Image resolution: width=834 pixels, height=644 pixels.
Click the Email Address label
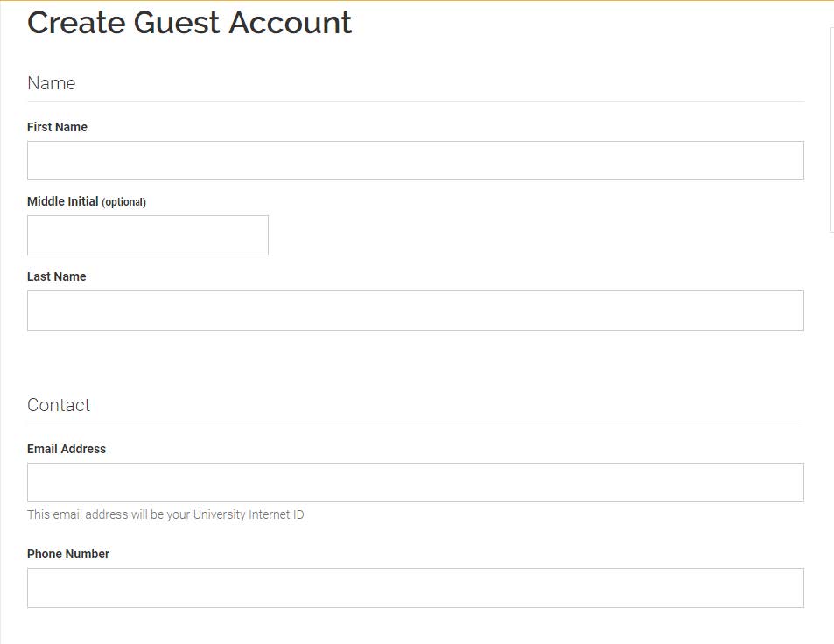pyautogui.click(x=66, y=449)
